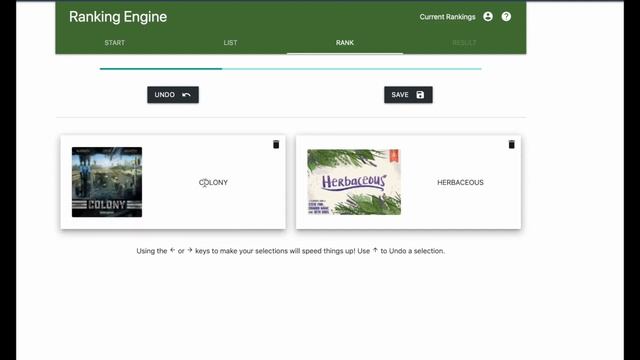Click the ranking progress bar
Screen dimensions: 640x360
click(x=291, y=69)
